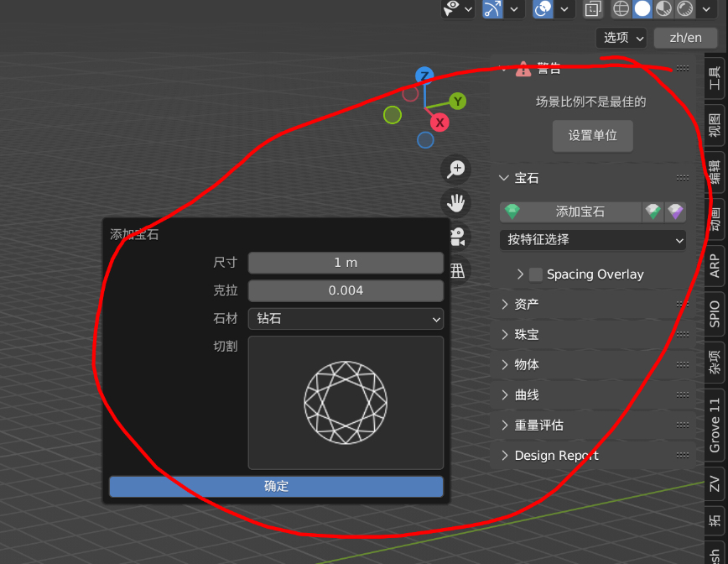
Task: Click the 宝石 panel drag handle
Action: pyautogui.click(x=683, y=178)
